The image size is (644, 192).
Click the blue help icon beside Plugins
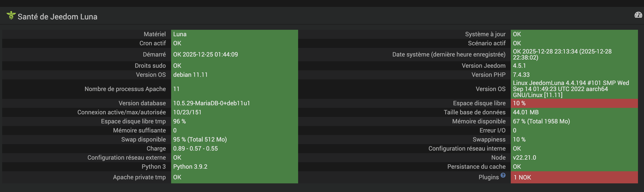503,175
